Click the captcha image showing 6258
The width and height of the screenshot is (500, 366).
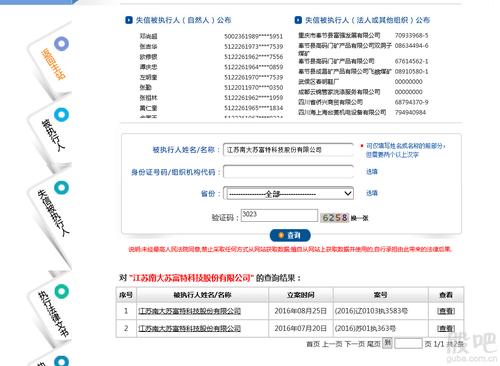(x=335, y=218)
